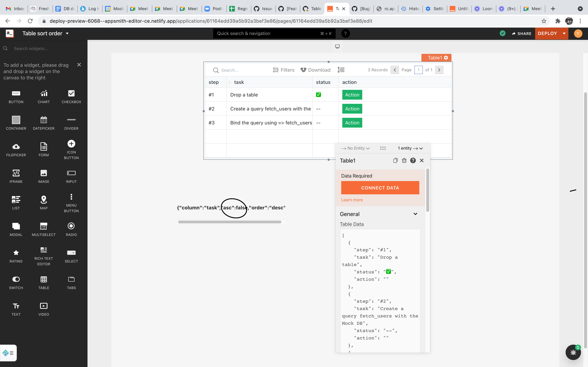588x367 pixels.
Task: Click the Table widget icon in sidebar
Action: pos(44,279)
